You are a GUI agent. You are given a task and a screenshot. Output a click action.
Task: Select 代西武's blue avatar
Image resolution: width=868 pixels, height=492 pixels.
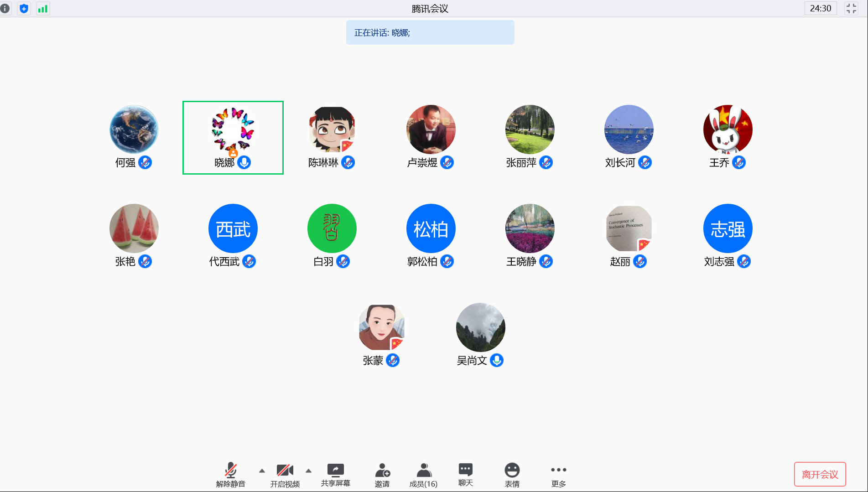click(x=233, y=228)
